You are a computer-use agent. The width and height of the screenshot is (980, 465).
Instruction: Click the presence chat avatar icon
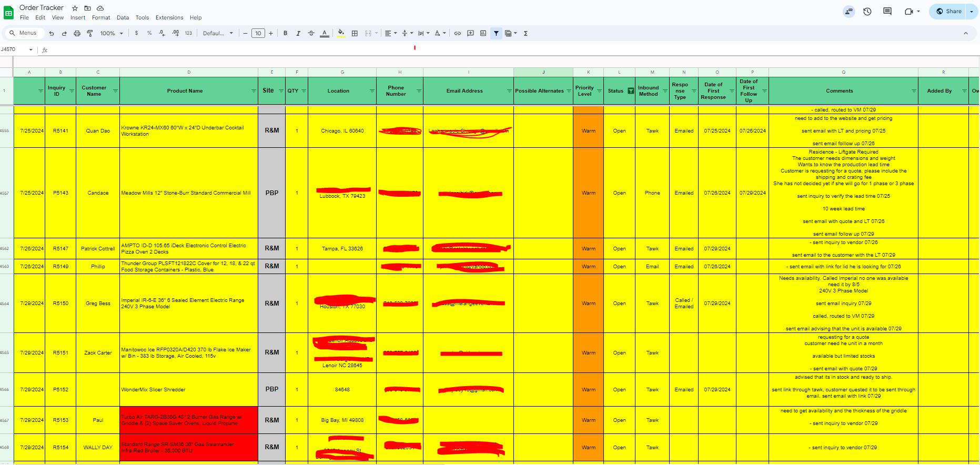849,11
